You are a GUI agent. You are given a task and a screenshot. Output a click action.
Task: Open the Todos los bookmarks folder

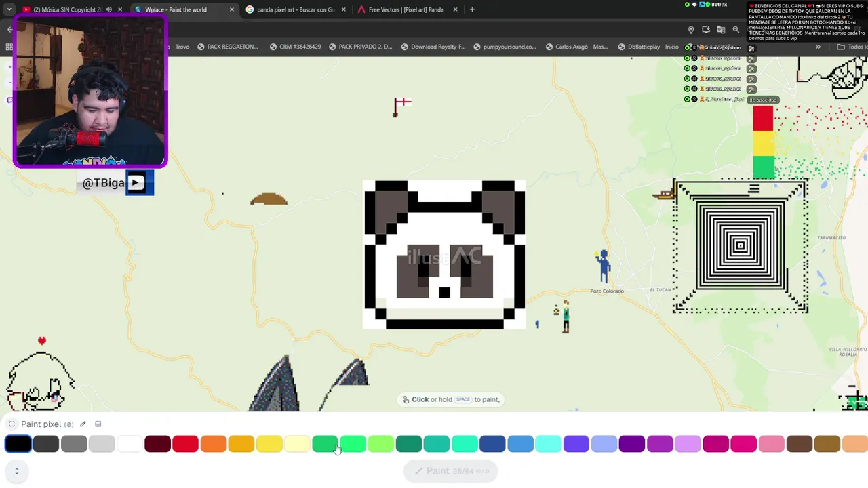(852, 47)
